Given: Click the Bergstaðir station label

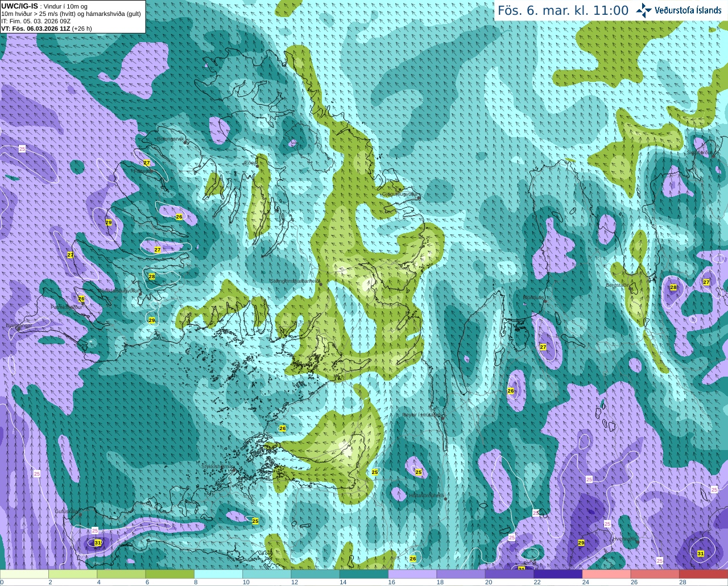Looking at the screenshot, I should (617, 285).
